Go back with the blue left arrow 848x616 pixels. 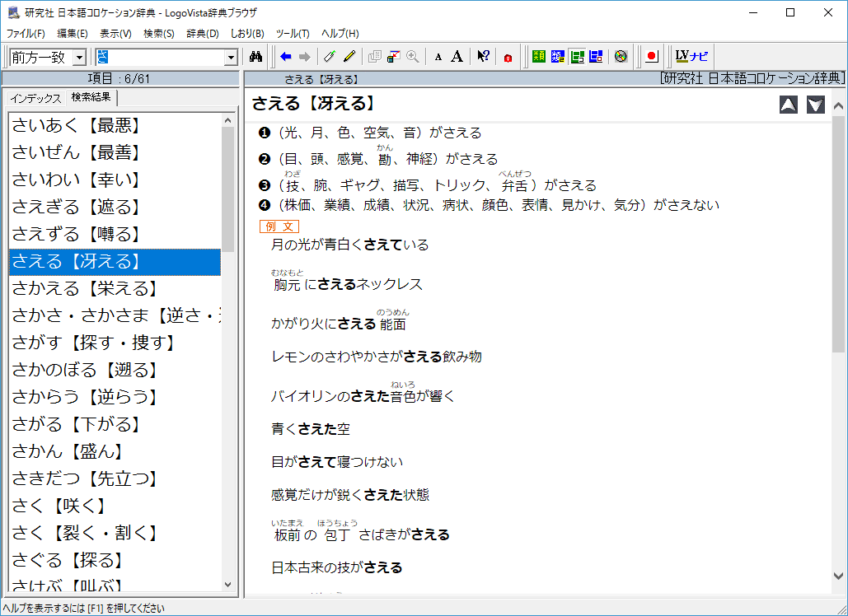click(x=286, y=56)
